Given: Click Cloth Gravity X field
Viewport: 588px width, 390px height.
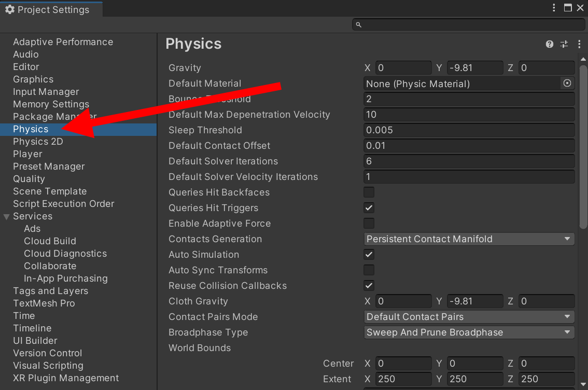Looking at the screenshot, I should click(x=403, y=301).
